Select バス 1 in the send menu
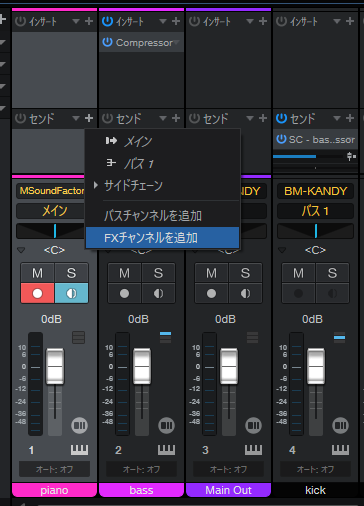364x506 pixels. [x=163, y=163]
